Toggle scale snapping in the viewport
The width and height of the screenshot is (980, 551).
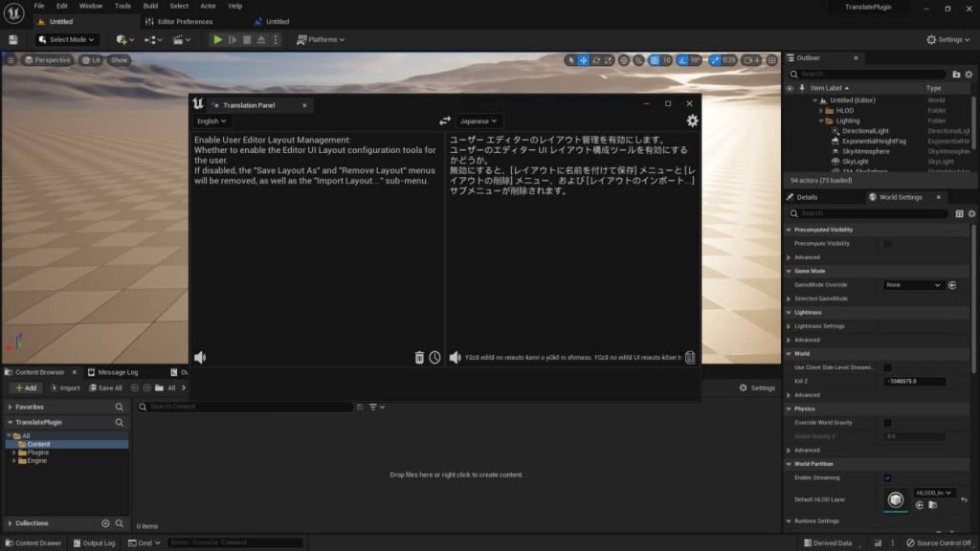715,60
